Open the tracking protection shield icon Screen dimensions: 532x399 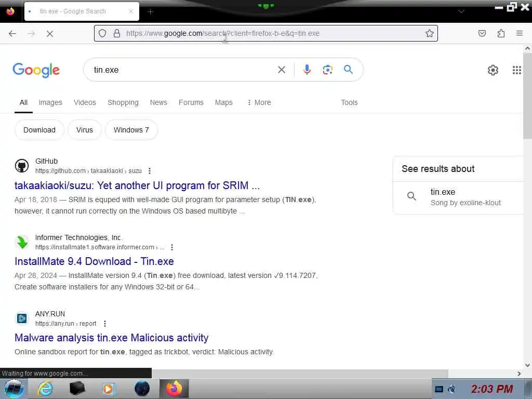pyautogui.click(x=102, y=33)
